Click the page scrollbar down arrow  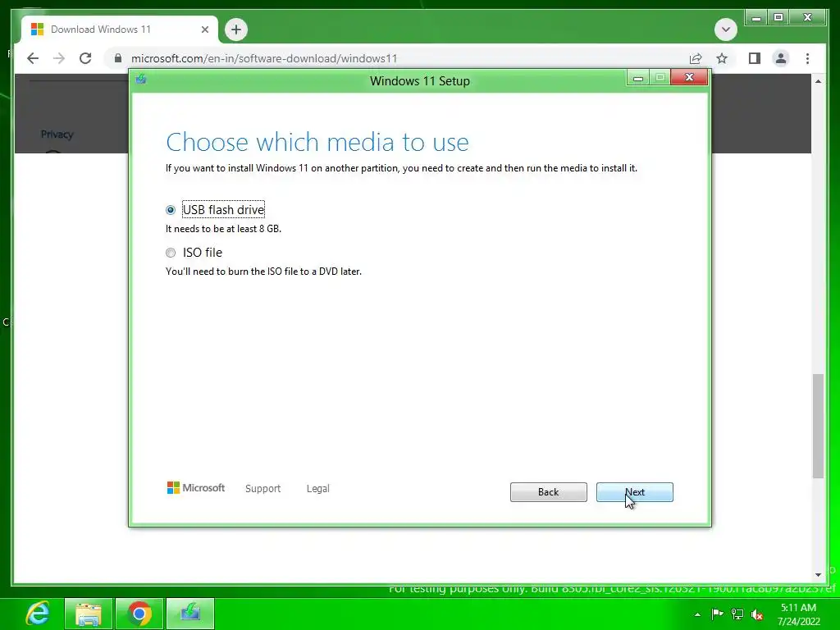click(x=818, y=575)
